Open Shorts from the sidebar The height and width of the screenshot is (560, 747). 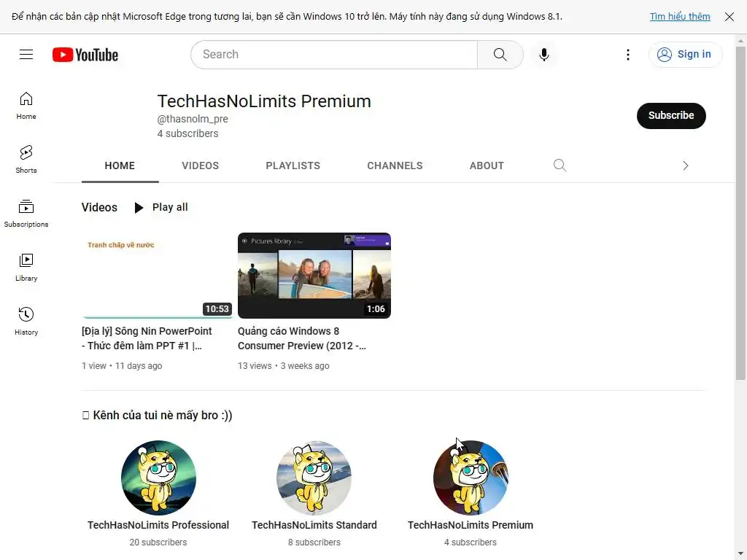(x=26, y=160)
